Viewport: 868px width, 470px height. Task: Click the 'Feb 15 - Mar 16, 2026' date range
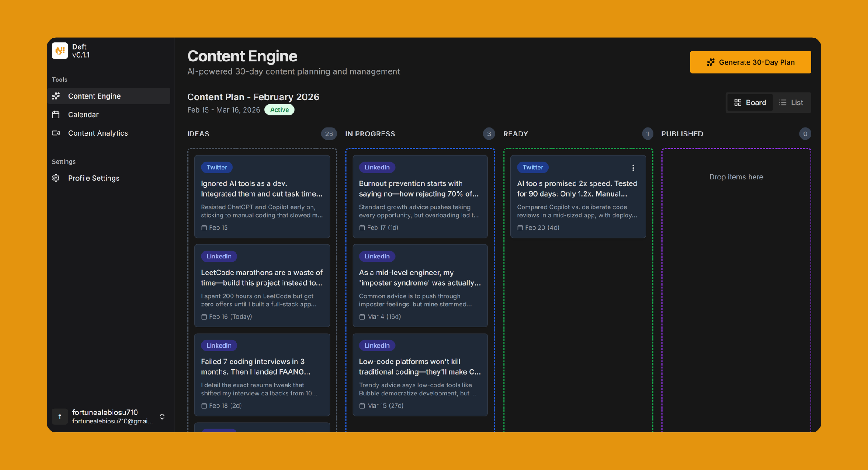coord(224,110)
